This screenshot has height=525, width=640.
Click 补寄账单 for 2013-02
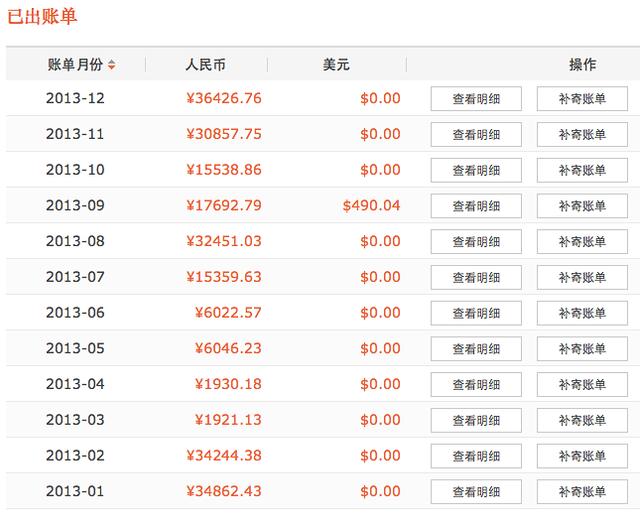[582, 456]
